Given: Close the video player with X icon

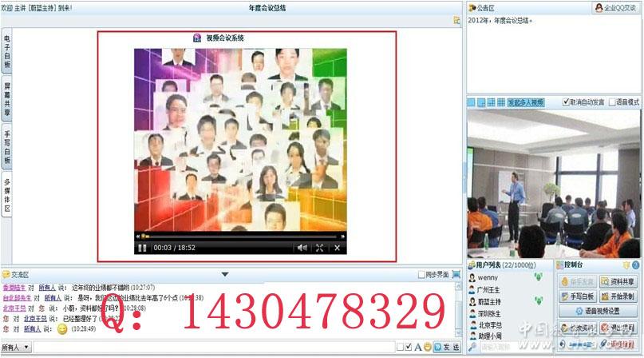Looking at the screenshot, I should [x=337, y=248].
